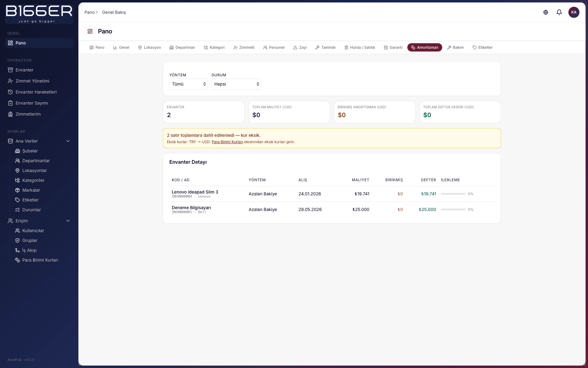
Task: Click the Para Birimi Kurları coins icon
Action: point(17,260)
